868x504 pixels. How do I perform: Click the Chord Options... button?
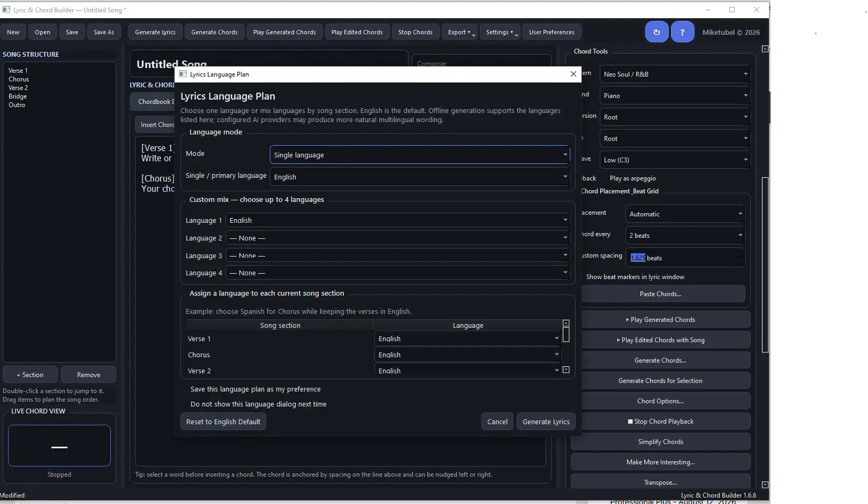point(660,401)
